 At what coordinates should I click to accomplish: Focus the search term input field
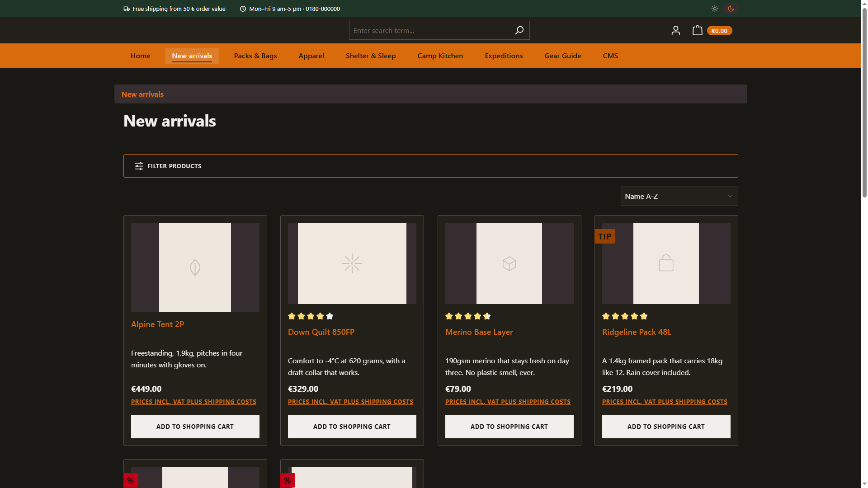coord(429,30)
